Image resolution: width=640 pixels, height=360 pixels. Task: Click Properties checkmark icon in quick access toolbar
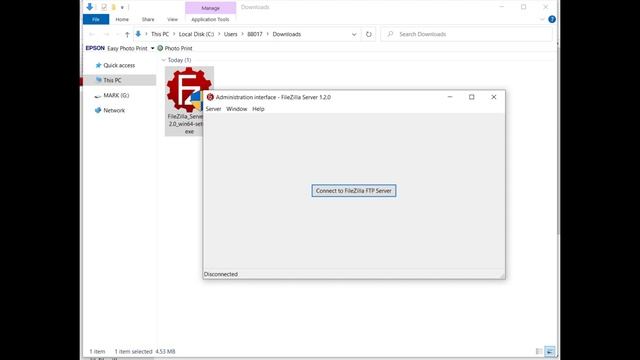104,7
